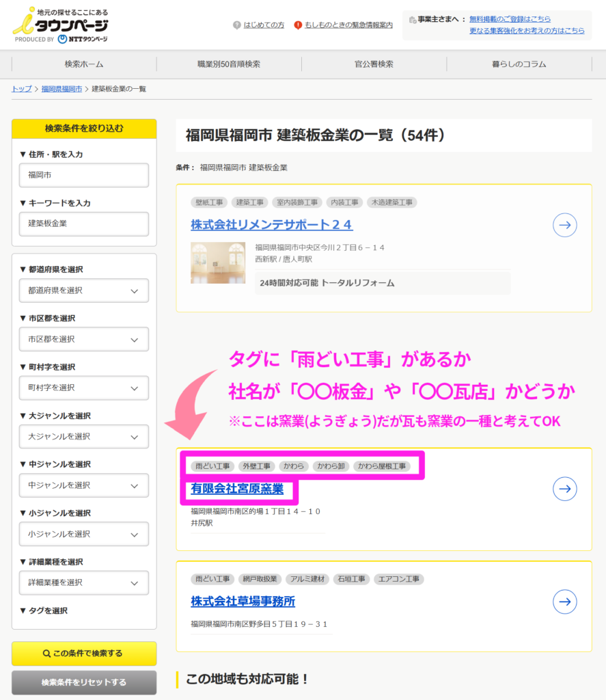Click the 壁紙工事 tag

pos(209,202)
